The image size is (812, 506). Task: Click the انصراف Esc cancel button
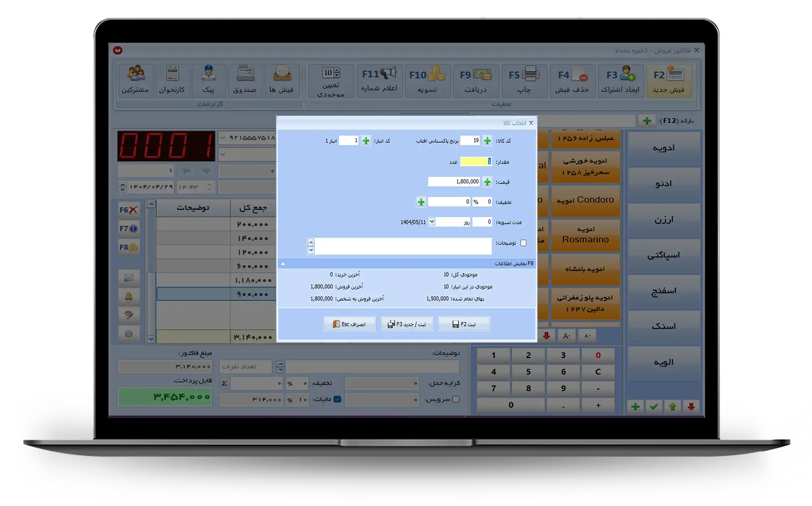point(350,324)
